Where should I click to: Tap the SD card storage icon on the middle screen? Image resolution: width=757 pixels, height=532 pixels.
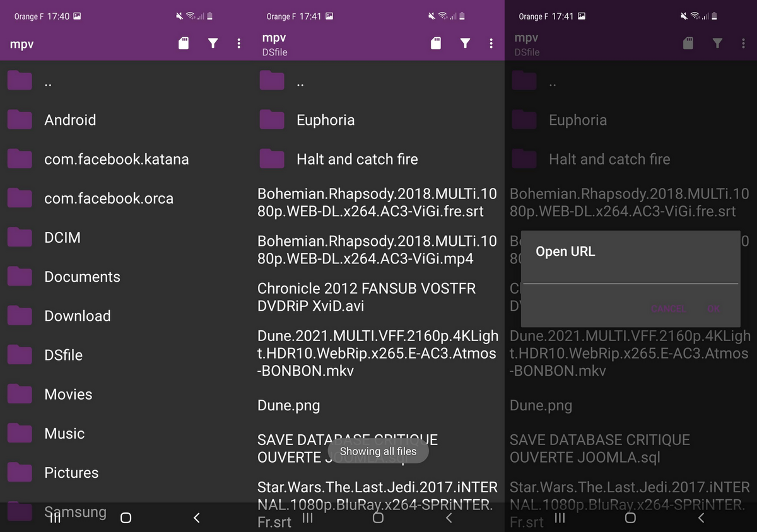tap(436, 43)
